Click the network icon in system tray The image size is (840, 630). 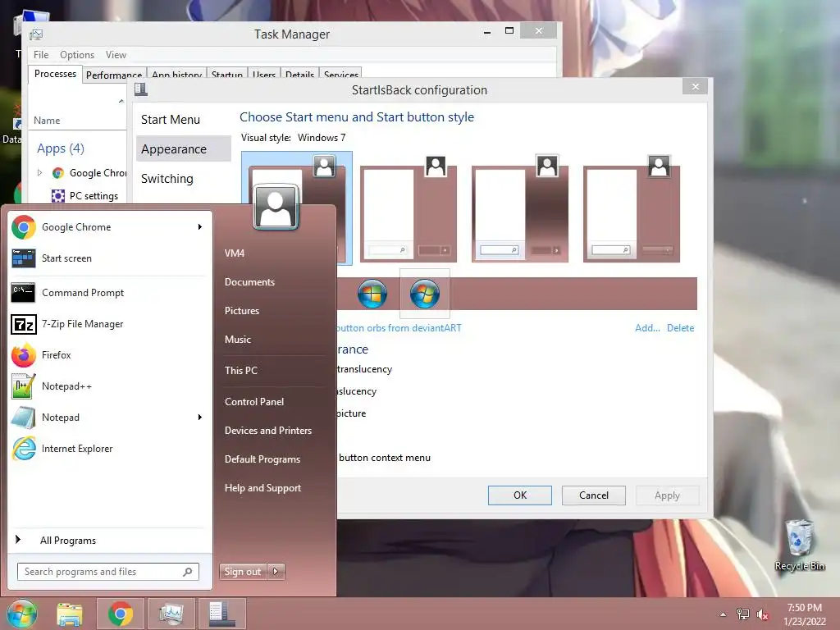click(743, 614)
